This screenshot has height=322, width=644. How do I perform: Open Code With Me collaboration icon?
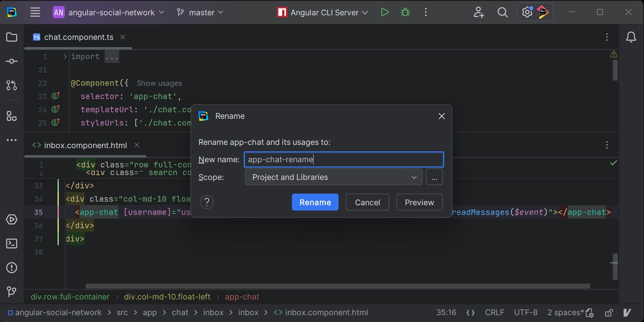479,12
